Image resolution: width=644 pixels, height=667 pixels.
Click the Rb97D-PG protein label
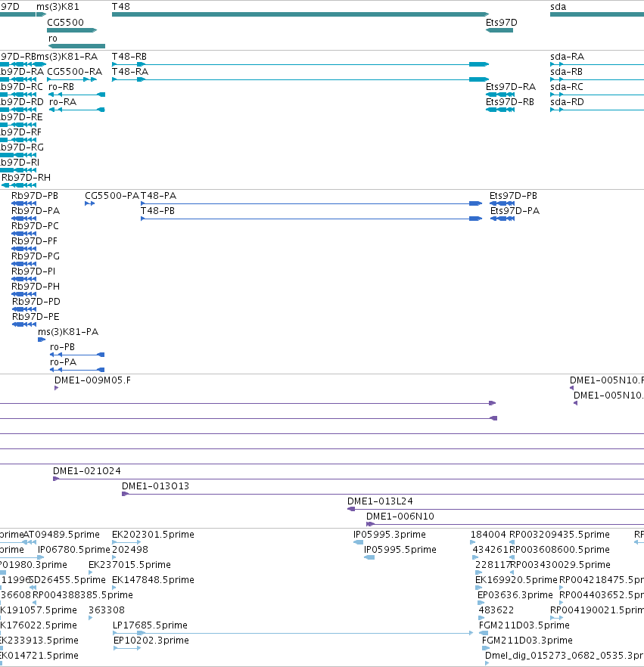point(36,256)
